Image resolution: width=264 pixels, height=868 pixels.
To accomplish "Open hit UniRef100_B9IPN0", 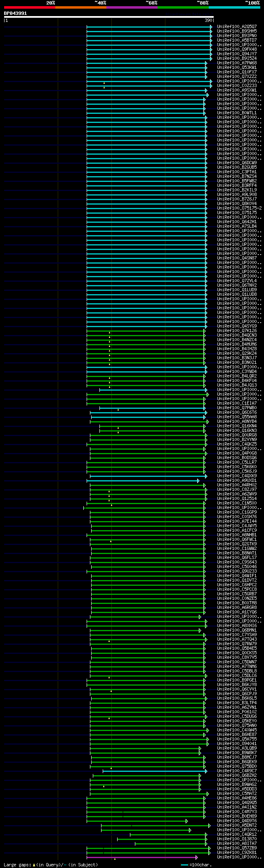I will point(237,35).
